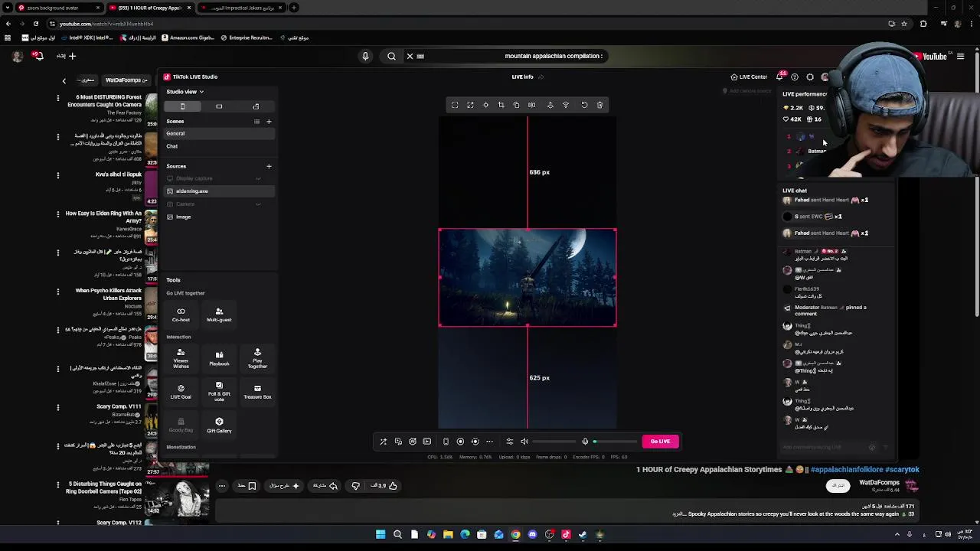Image resolution: width=980 pixels, height=551 pixels.
Task: Adjust the microphone volume slider
Action: 616,442
